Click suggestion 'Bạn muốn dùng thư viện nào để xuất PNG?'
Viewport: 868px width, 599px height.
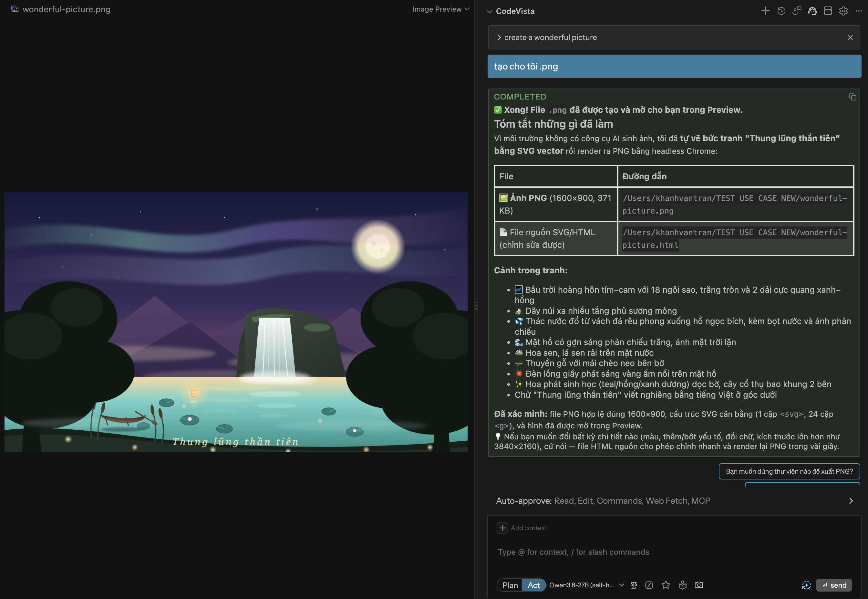789,471
